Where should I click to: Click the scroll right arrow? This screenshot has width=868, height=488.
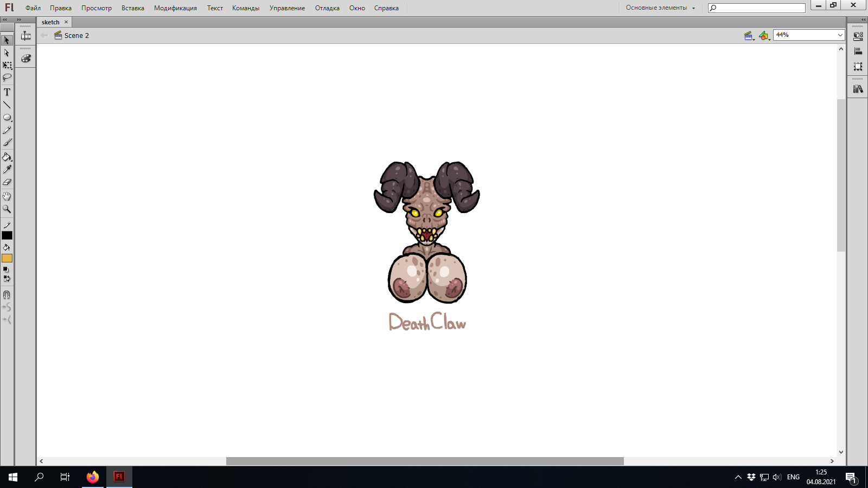832,461
